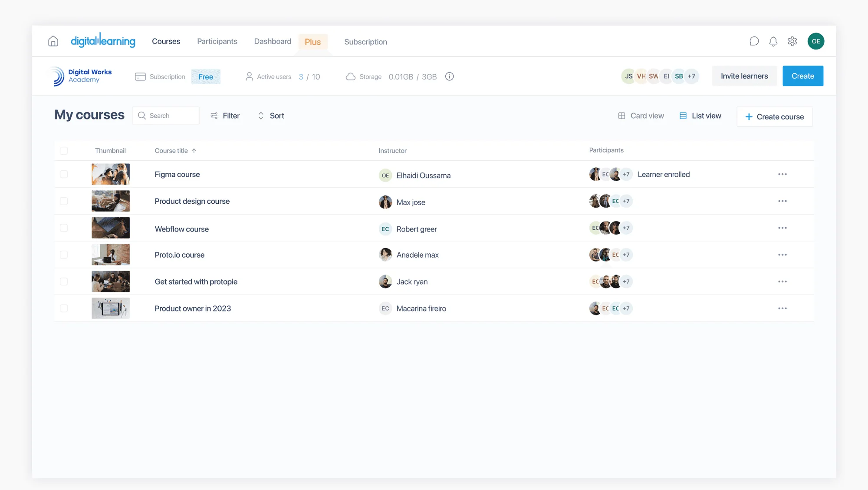Open the OE profile avatar

pyautogui.click(x=816, y=41)
